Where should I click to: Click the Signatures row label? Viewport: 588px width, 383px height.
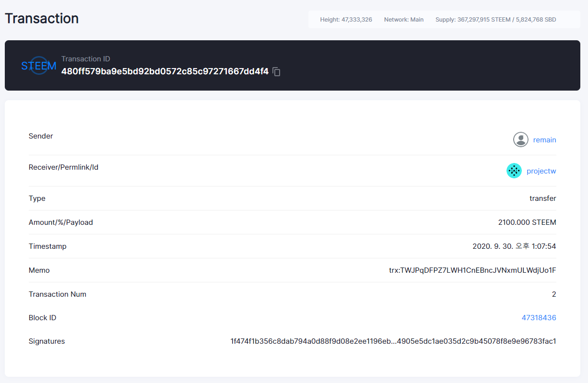click(47, 342)
